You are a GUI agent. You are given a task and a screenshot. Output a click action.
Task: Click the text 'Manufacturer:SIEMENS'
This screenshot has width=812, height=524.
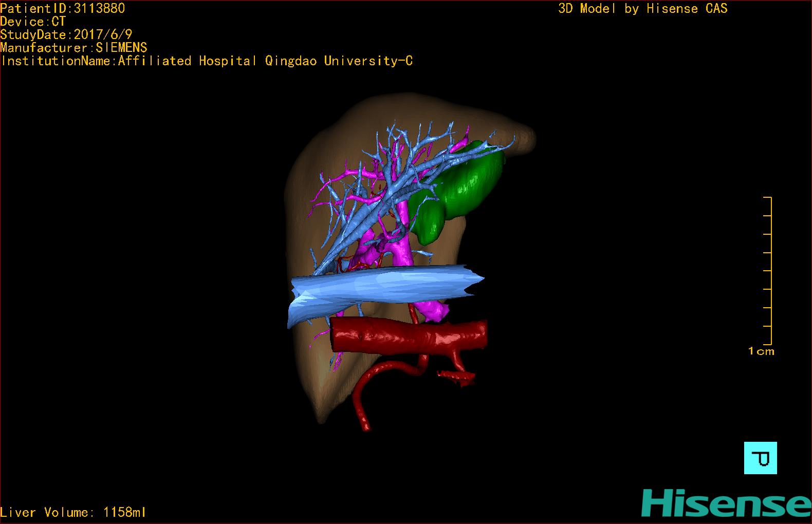pyautogui.click(x=73, y=48)
